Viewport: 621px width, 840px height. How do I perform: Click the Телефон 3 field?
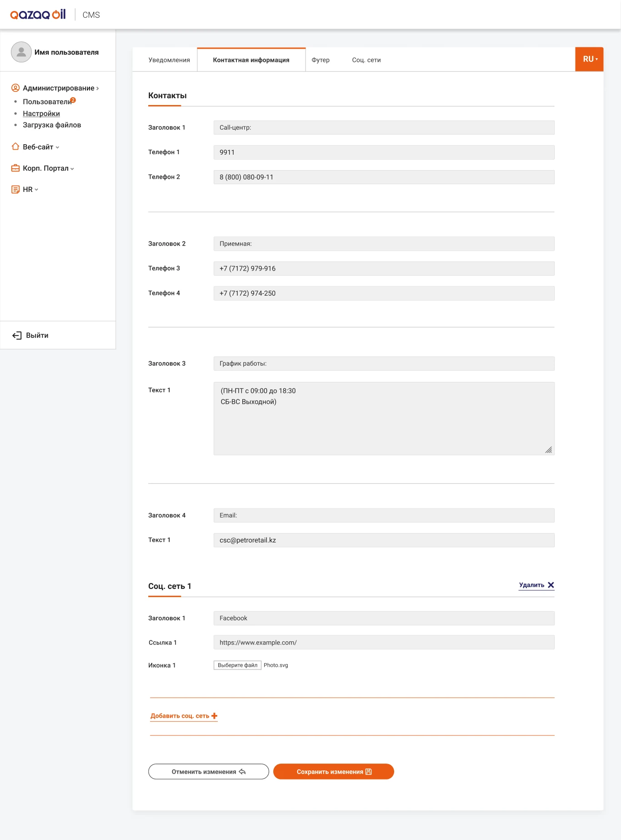coord(384,268)
